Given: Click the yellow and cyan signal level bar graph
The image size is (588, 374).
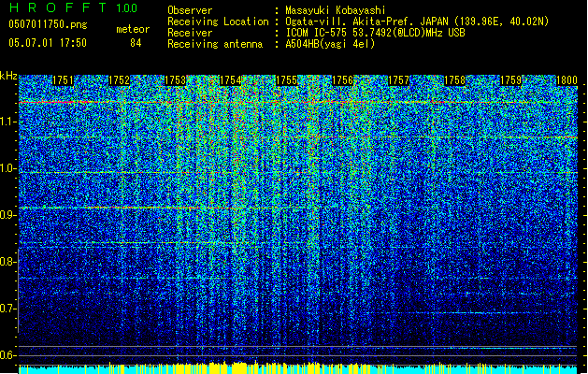Looking at the screenshot, I should pos(298,368).
